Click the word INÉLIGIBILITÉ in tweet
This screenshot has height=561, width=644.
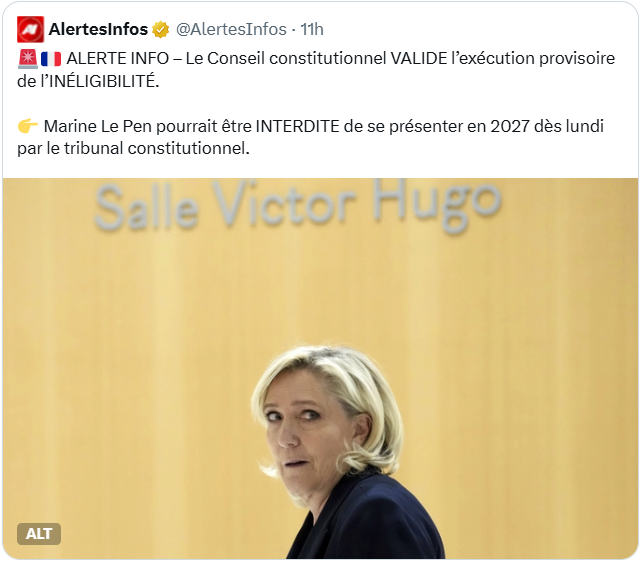[x=102, y=80]
